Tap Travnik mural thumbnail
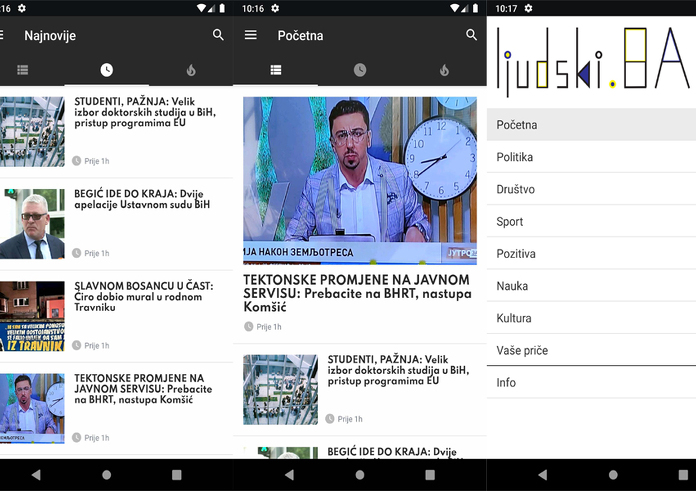 tap(32, 316)
